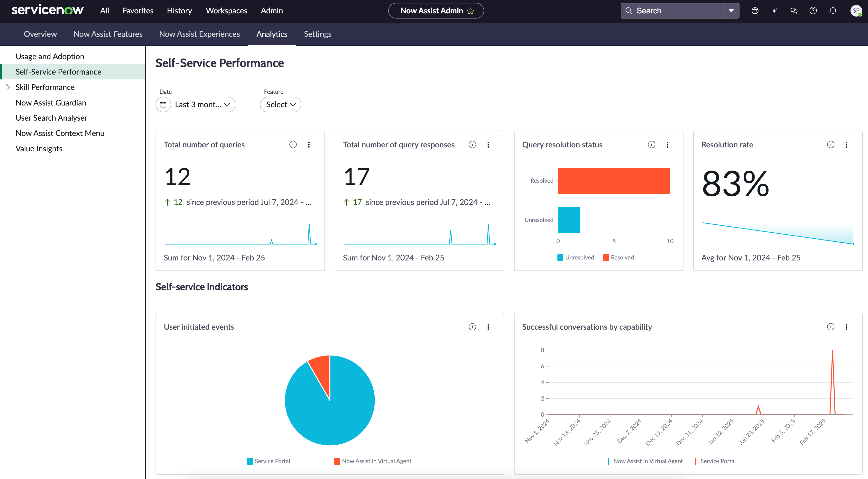Show info for Total number of queries
The image size is (868, 479).
[293, 145]
